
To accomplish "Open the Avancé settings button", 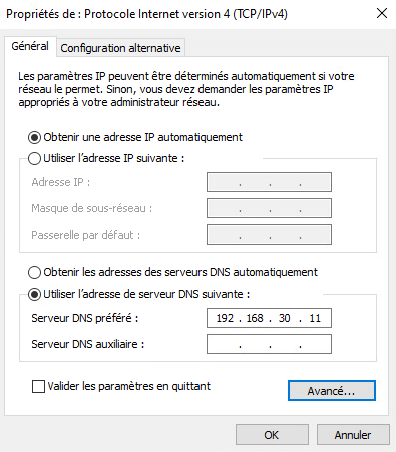I will tap(332, 391).
